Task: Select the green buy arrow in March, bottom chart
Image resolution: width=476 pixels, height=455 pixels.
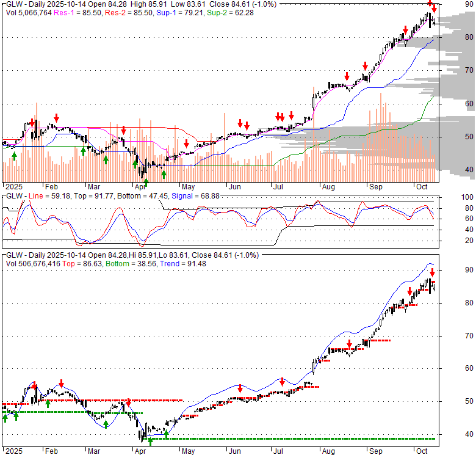Action: 106,423
